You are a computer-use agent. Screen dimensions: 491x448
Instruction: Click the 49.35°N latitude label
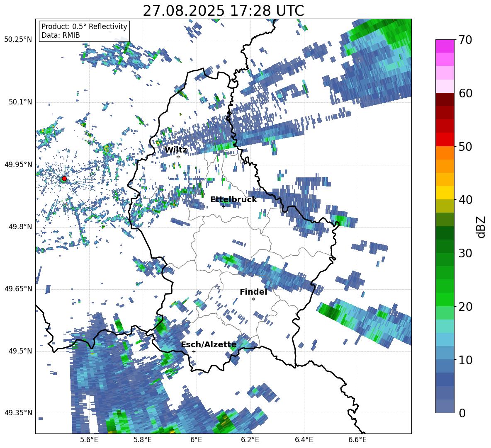pos(18,413)
